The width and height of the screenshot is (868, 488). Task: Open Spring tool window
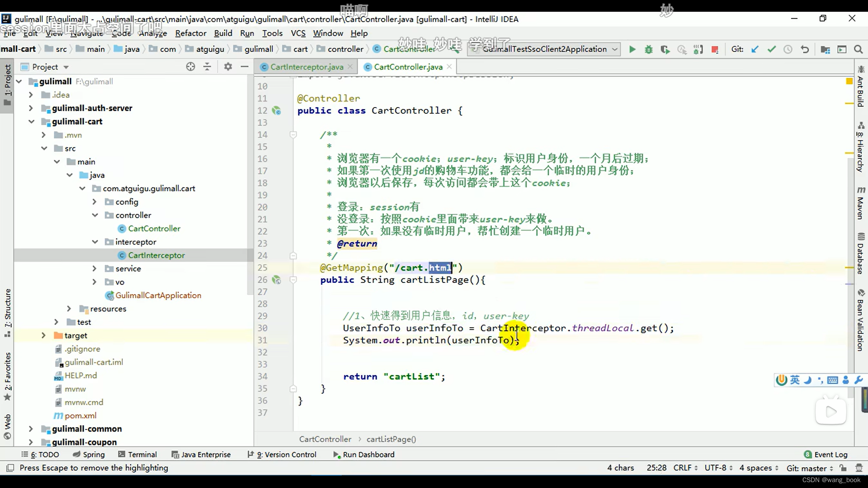click(89, 455)
